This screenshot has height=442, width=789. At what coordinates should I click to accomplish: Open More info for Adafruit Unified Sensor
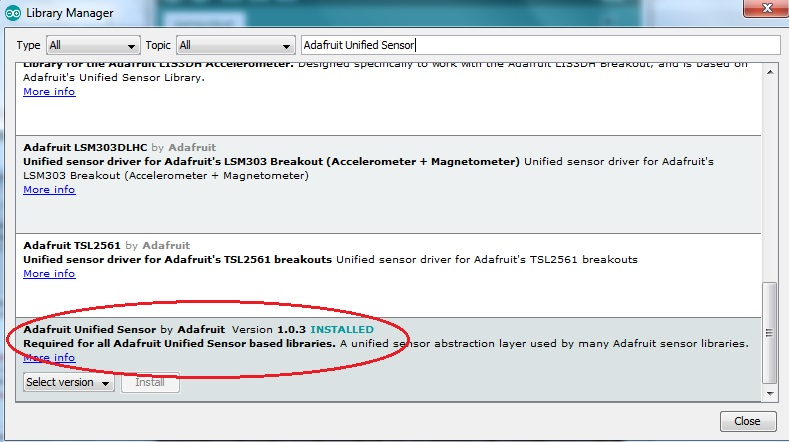point(49,357)
